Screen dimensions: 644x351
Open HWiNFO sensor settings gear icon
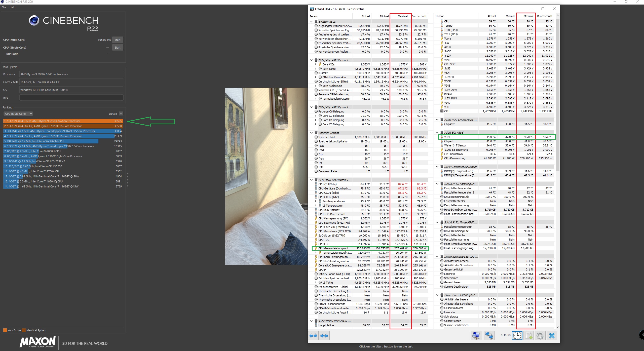tap(540, 336)
